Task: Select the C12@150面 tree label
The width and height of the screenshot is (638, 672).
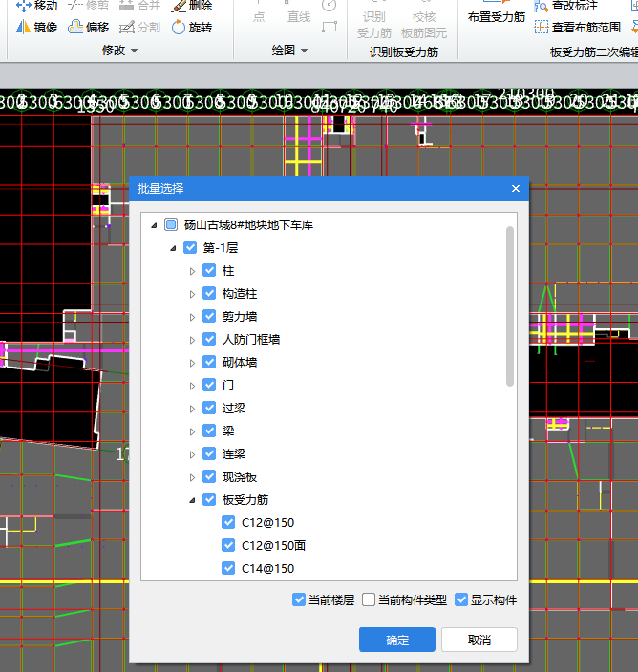Action: point(273,546)
